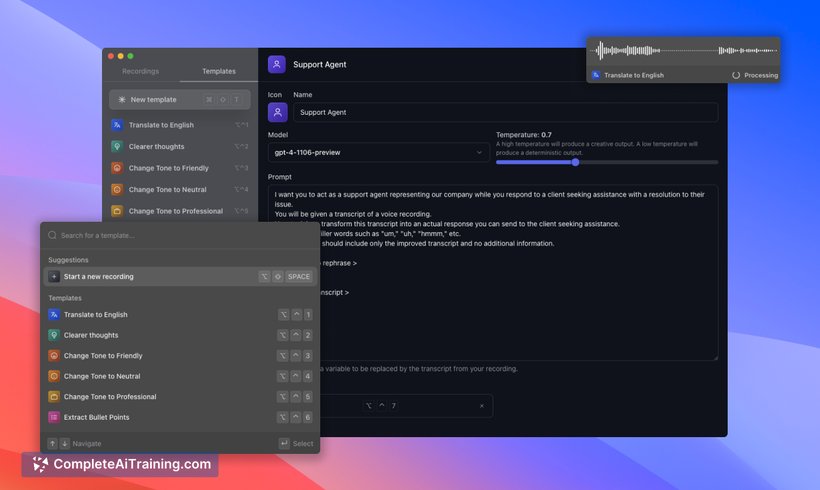
Task: Clear the shortcut with the x button
Action: point(482,406)
